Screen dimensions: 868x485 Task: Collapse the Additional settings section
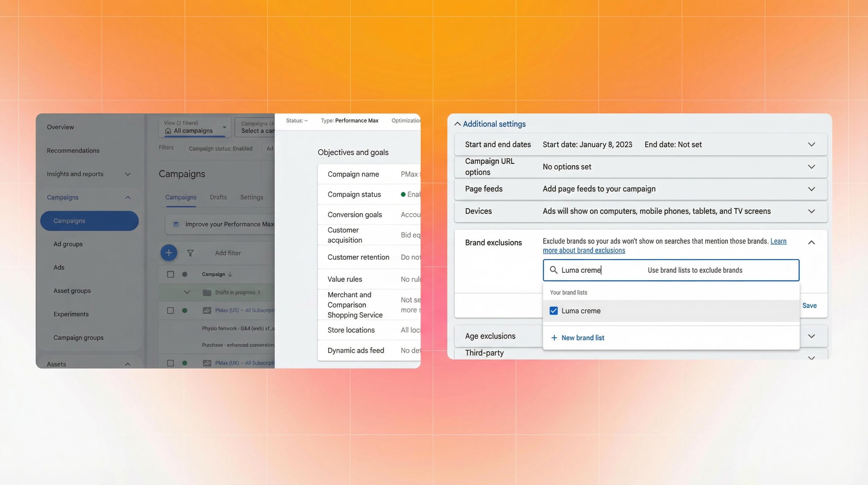457,124
